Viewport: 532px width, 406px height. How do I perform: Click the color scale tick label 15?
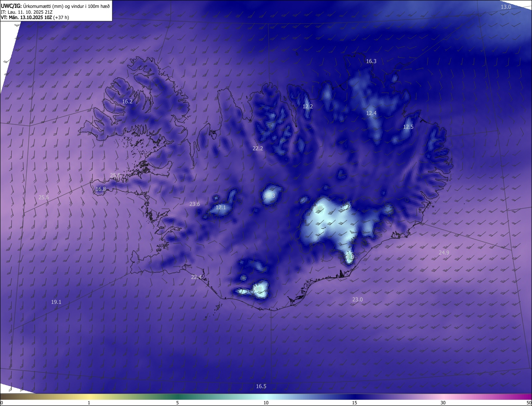[355, 403]
